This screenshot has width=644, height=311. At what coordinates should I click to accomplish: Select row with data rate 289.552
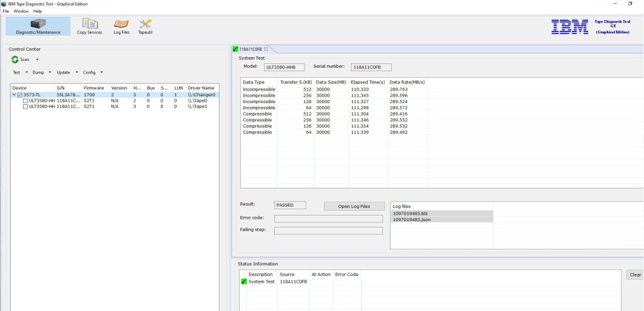(x=442, y=120)
